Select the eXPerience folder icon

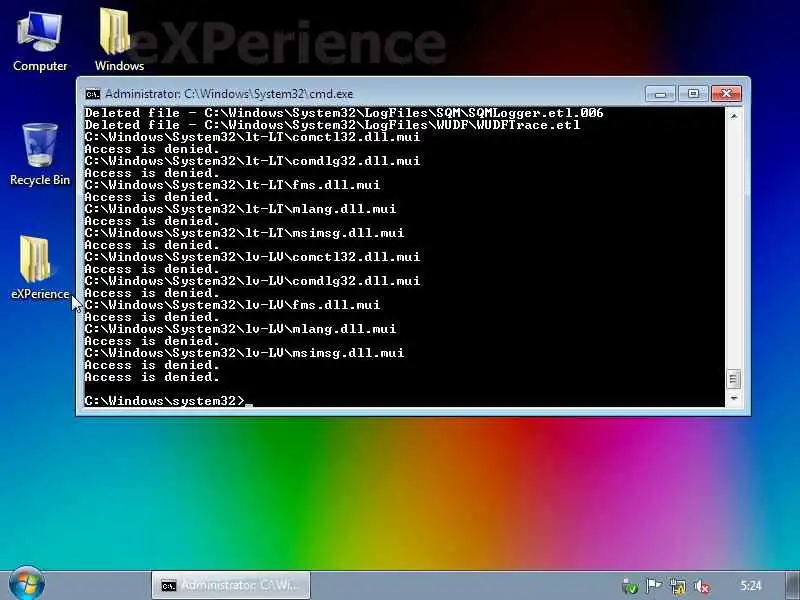(40, 268)
